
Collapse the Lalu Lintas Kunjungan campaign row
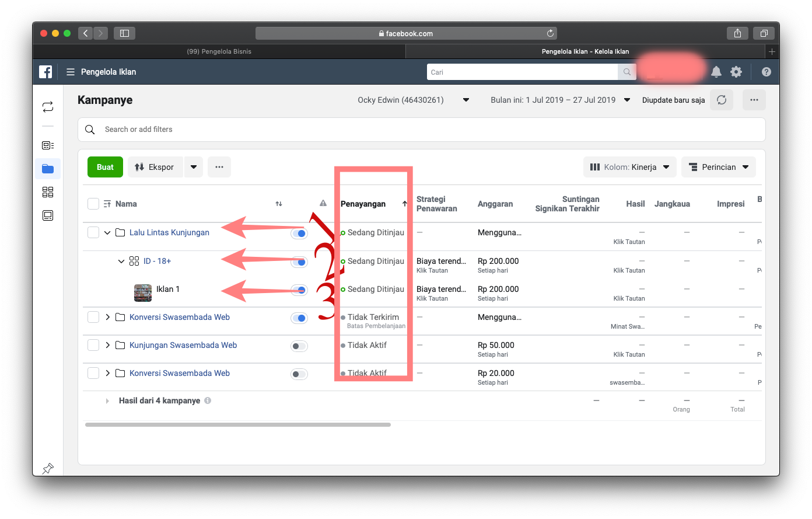(107, 232)
